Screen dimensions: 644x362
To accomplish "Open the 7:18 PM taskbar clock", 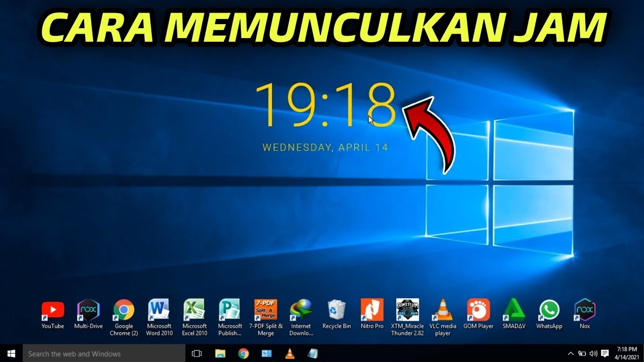I will click(626, 353).
